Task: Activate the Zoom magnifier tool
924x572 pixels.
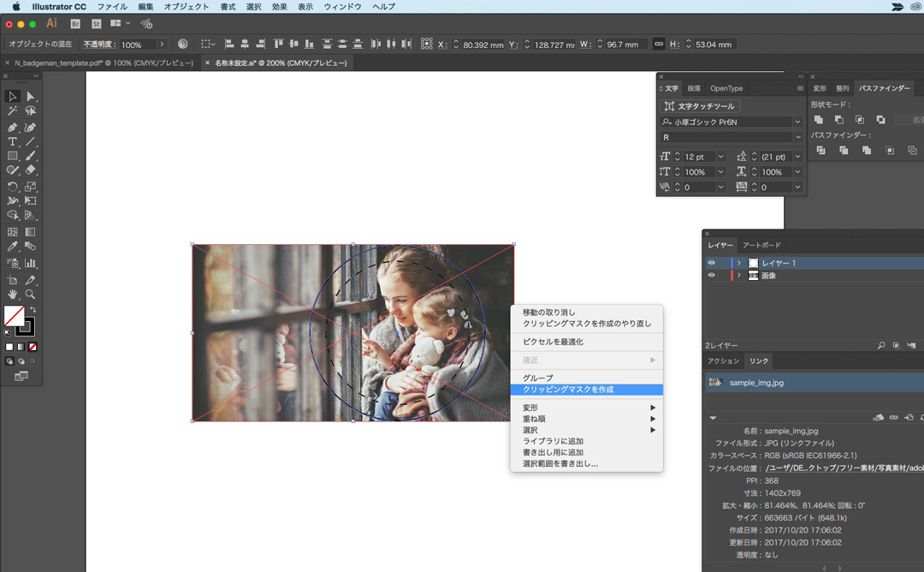Action: 31,294
